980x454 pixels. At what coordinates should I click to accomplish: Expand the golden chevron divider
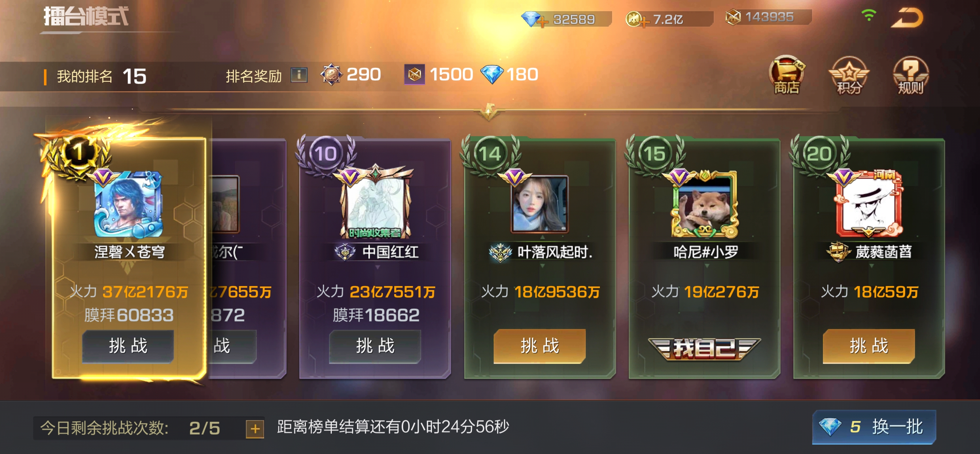click(x=489, y=111)
